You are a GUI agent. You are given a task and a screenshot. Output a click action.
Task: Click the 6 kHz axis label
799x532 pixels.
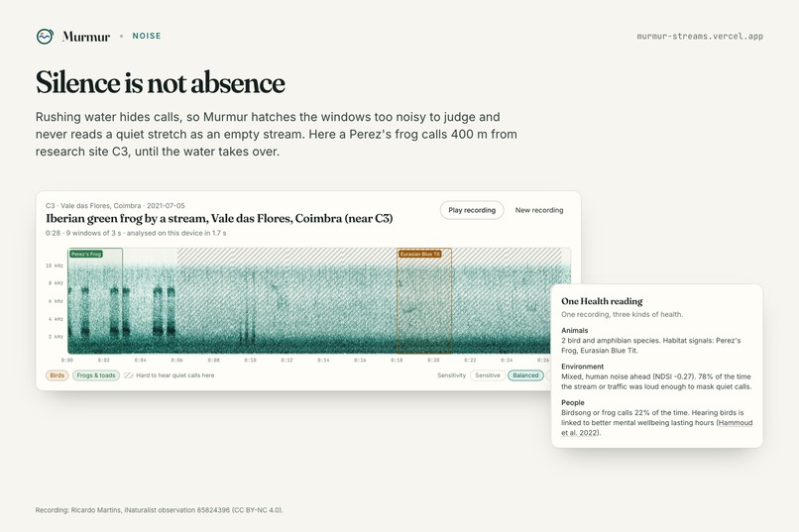click(56, 301)
